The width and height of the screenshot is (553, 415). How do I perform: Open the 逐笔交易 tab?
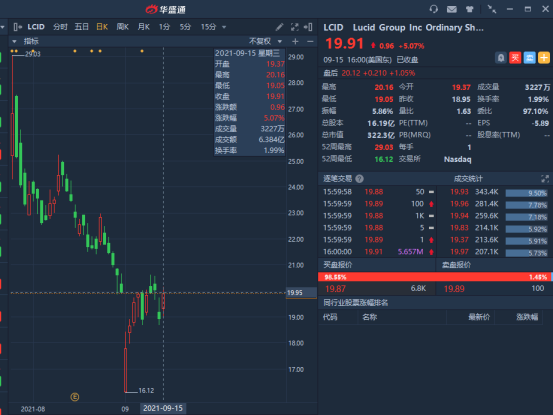pyautogui.click(x=338, y=179)
